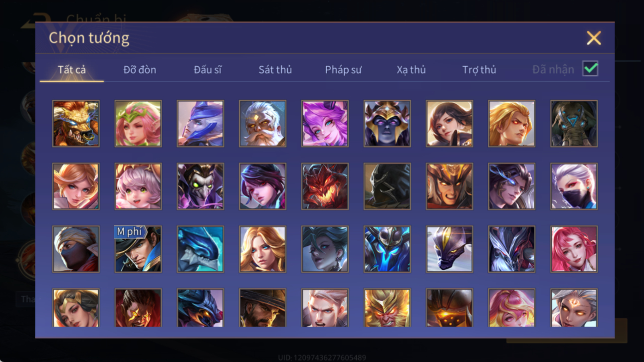Pick the white-bearded old man hero

262,124
